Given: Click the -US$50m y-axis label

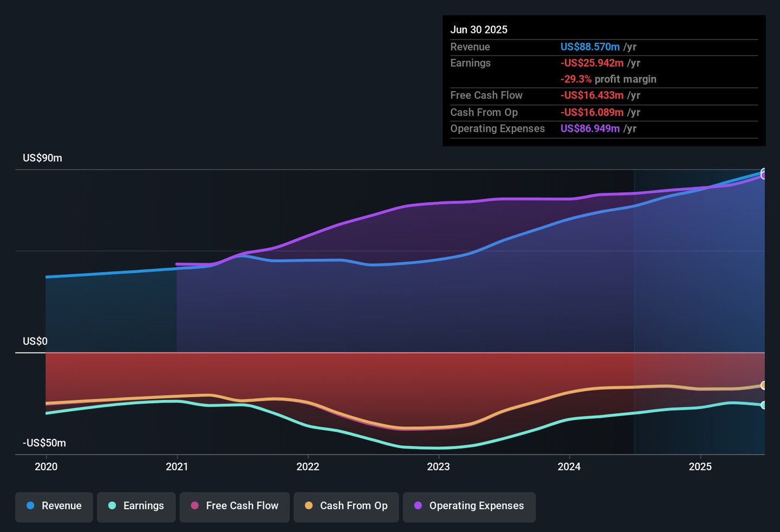Looking at the screenshot, I should click(x=44, y=443).
